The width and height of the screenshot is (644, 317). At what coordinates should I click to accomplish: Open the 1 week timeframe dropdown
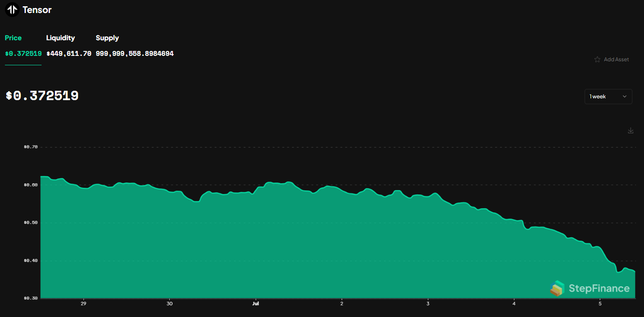[608, 96]
